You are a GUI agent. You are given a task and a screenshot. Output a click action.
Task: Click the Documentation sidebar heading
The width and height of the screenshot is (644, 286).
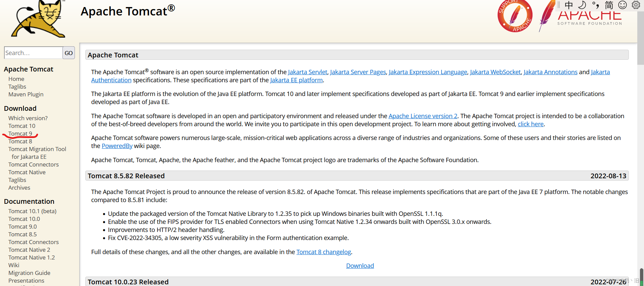tap(29, 201)
